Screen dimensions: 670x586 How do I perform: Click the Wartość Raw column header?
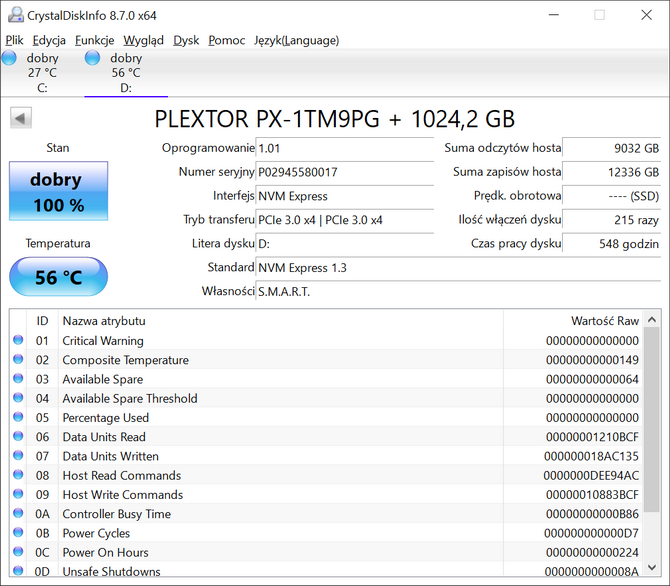point(573,321)
